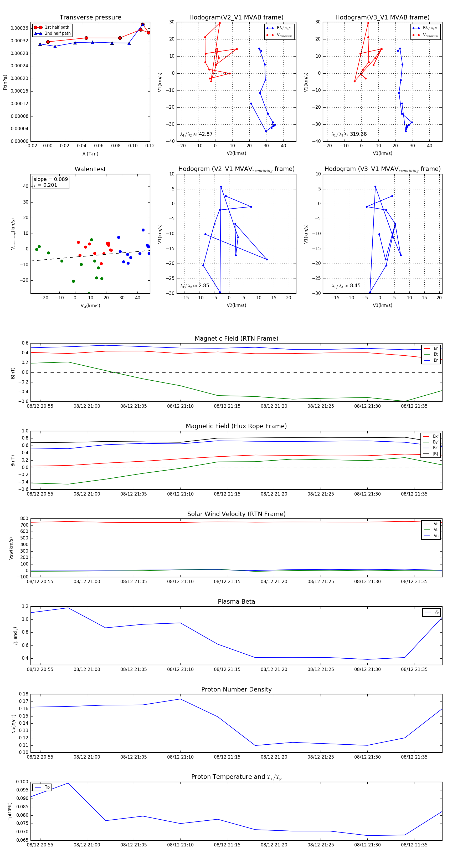Click the Bx' legend entry
This screenshot has height=868, width=473.
[x=431, y=436]
